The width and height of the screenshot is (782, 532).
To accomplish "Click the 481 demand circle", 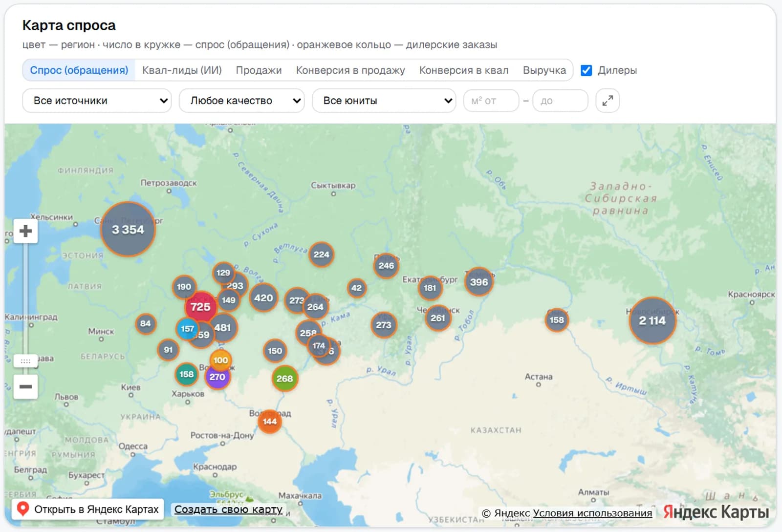I will click(x=223, y=328).
